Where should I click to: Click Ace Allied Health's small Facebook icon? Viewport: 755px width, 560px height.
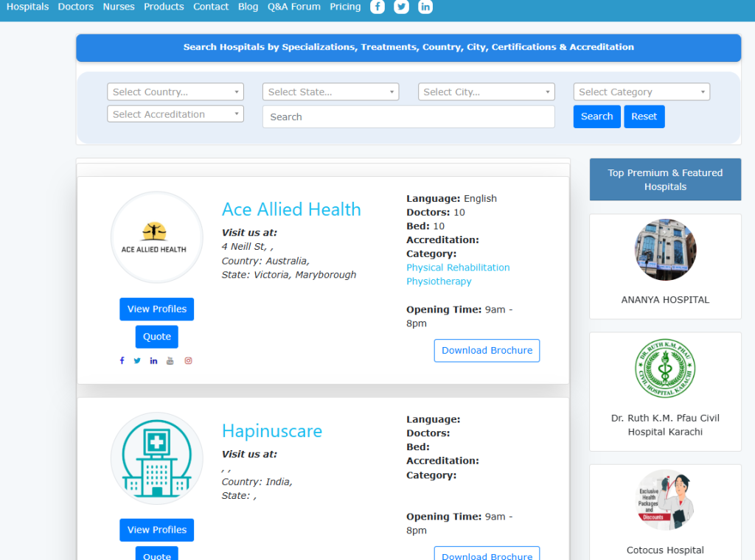tap(122, 360)
